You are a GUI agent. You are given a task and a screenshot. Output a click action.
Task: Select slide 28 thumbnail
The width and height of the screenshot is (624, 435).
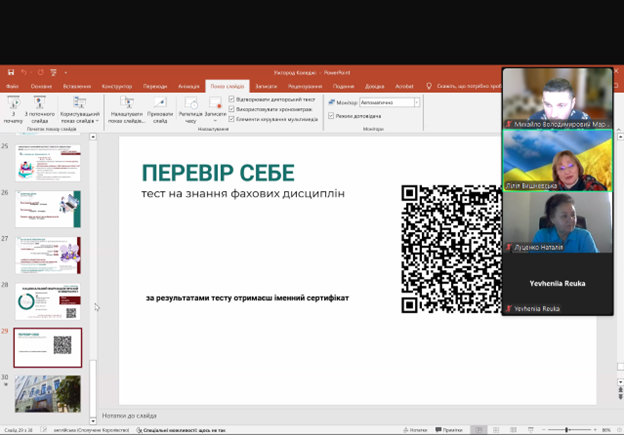[48, 301]
